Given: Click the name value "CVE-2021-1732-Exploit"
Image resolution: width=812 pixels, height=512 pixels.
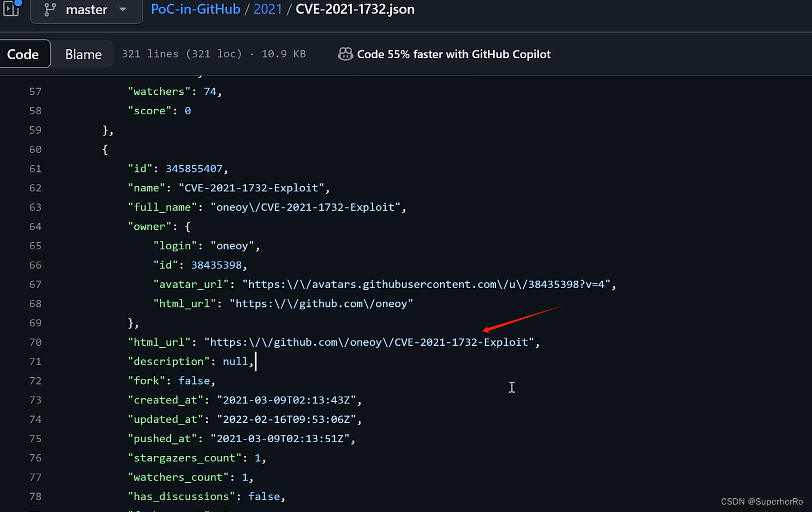Looking at the screenshot, I should (251, 188).
